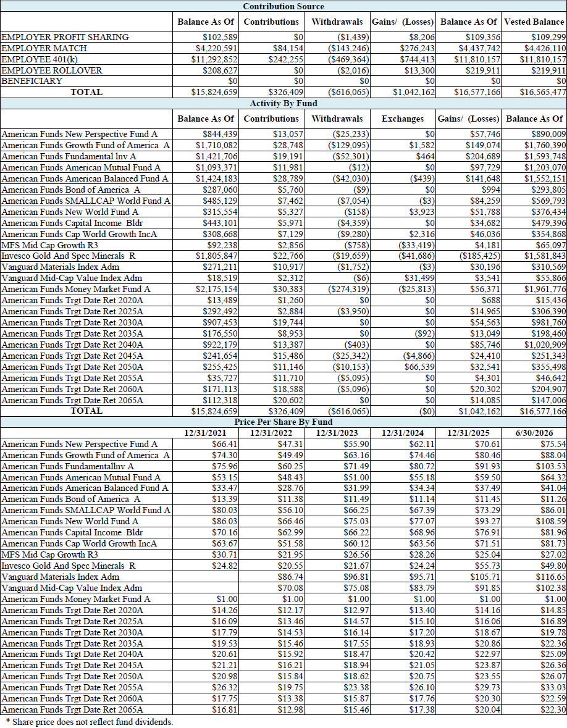Select Trgt Date Ret 2050A exchange value $66,539
Viewport: 567px width, 728px height.
point(420,367)
